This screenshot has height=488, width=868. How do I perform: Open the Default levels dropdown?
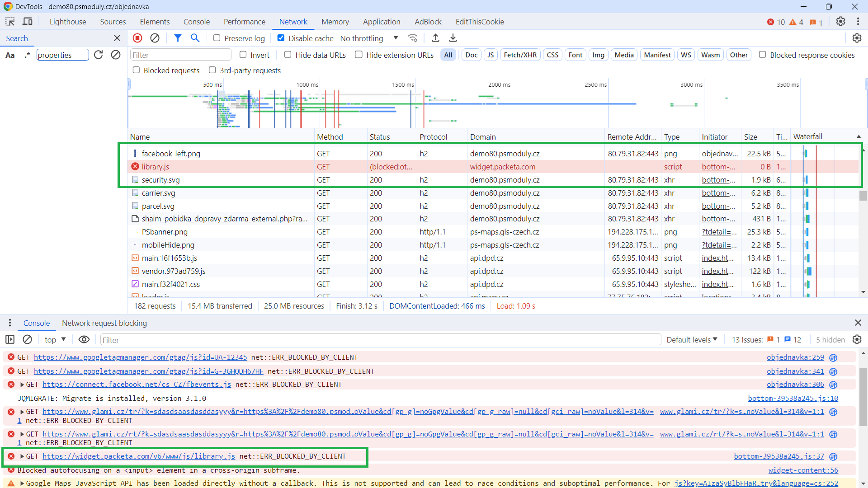(692, 340)
